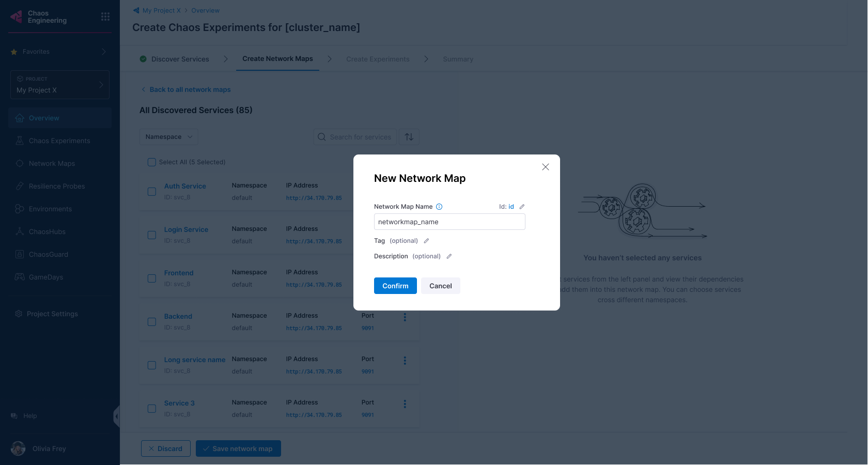
Task: Click the Description edit pencil icon
Action: point(449,256)
